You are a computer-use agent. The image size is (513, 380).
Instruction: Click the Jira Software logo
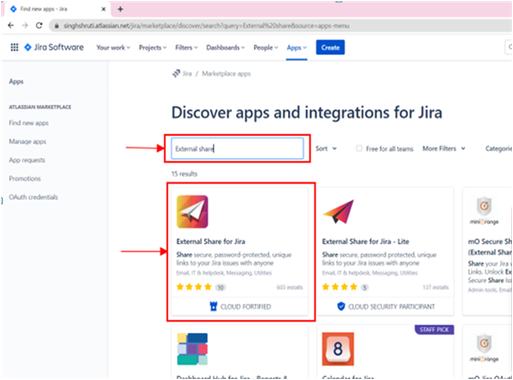[54, 47]
